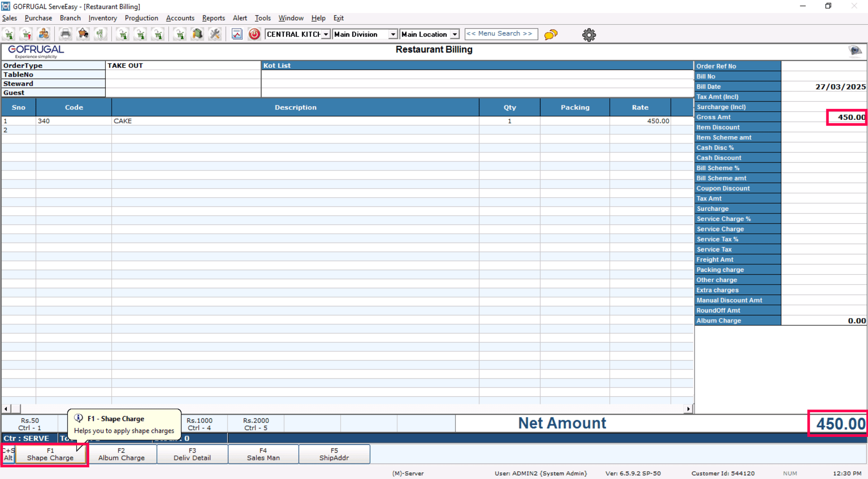Click the yellow chat bubbles icon
This screenshot has height=479, width=868.
pos(550,34)
